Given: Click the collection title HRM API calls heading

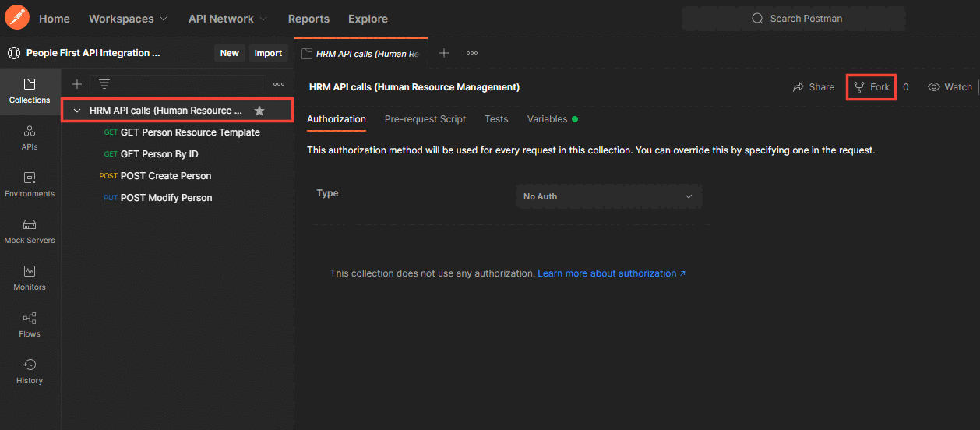Looking at the screenshot, I should [414, 87].
